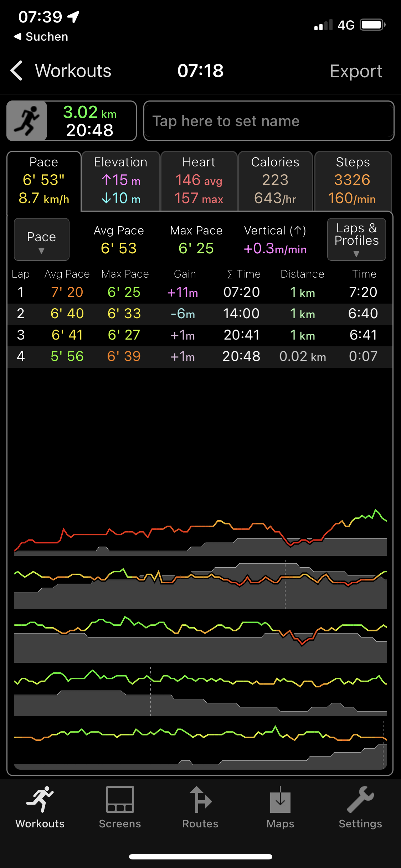Screen dimensions: 401x868
Task: Select the Elevation stats tab
Action: [120, 181]
